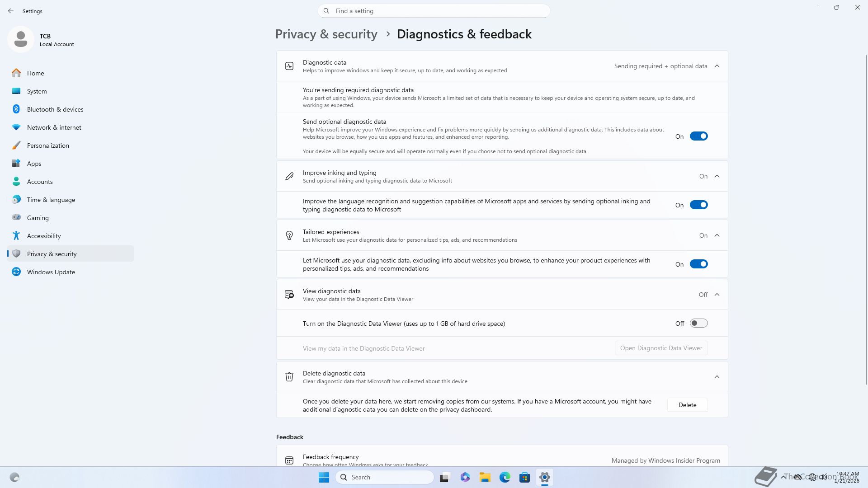
Task: Open Microsoft Edge from the taskbar
Action: click(505, 477)
